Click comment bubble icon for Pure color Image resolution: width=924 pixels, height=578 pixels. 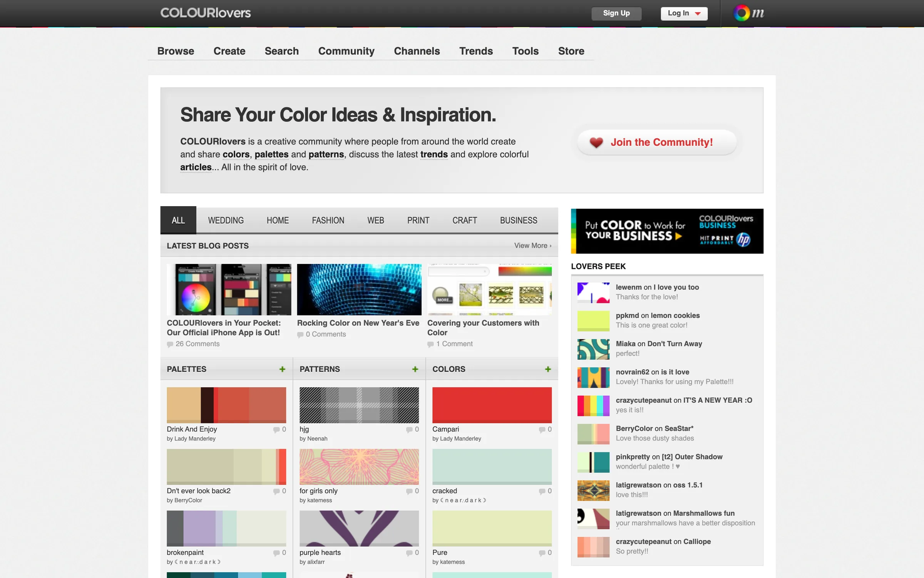[542, 553]
